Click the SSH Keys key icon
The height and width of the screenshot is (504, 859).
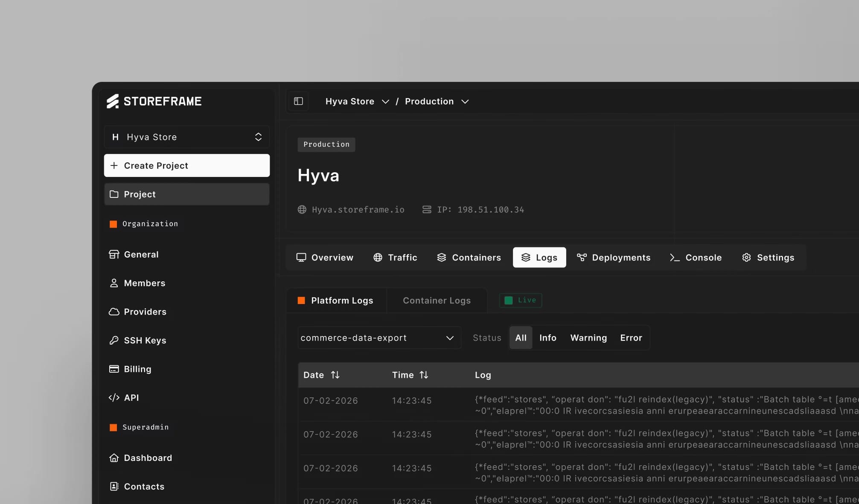tap(114, 340)
